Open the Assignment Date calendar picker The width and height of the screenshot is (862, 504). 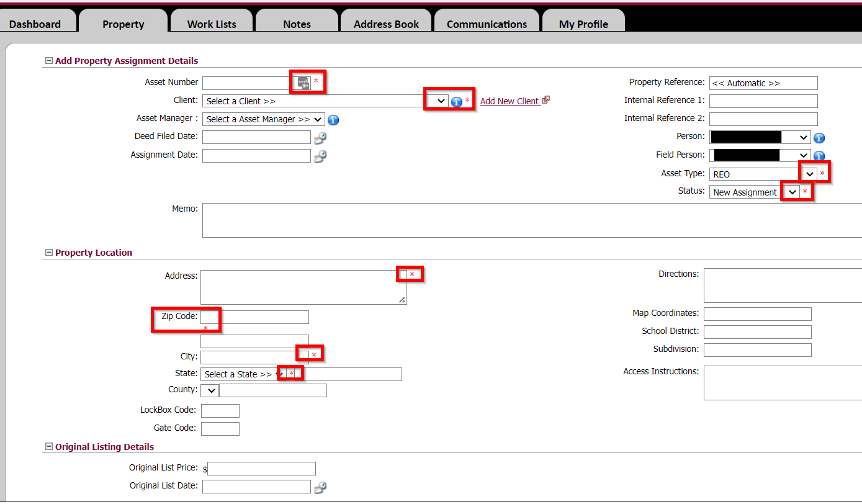coord(320,156)
